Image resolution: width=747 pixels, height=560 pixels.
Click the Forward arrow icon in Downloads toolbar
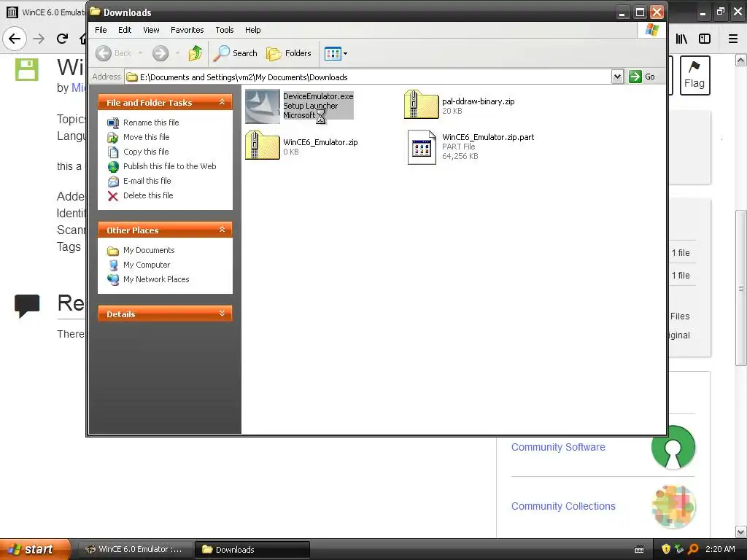(160, 53)
